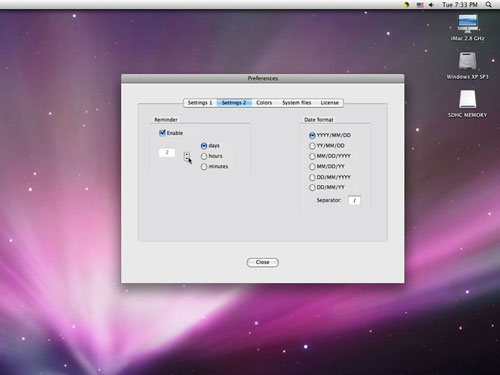Close the Preferences dialog with Close button
This screenshot has width=500, height=375.
click(x=263, y=262)
